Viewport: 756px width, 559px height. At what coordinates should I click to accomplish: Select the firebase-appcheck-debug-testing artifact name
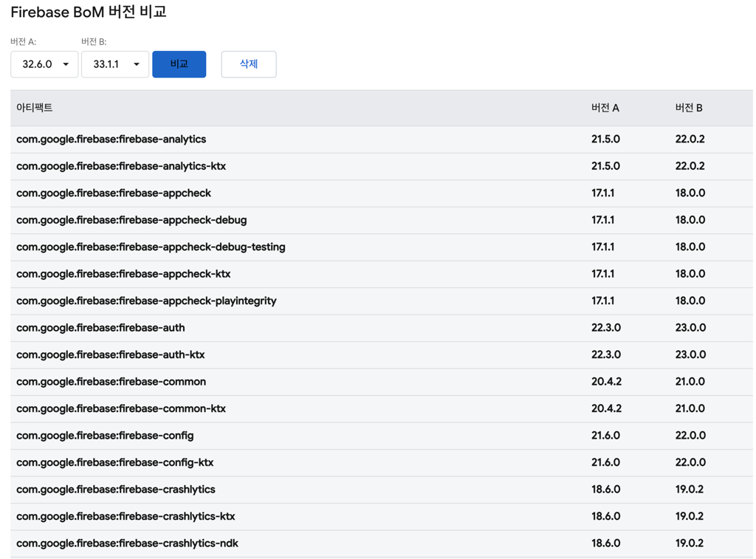click(151, 247)
